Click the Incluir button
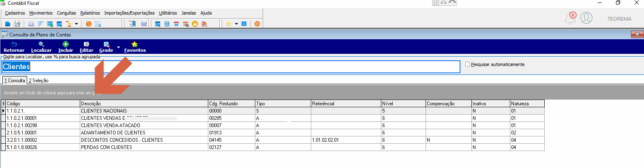 coord(66,47)
